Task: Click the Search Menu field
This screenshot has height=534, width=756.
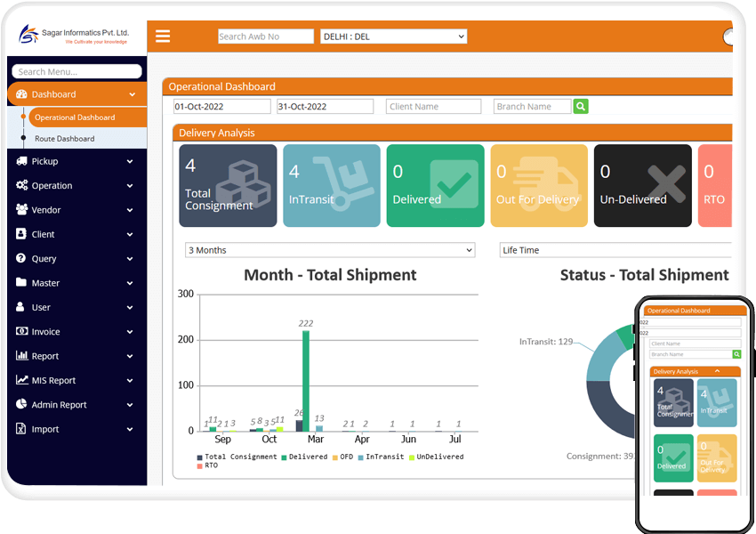Action: [x=76, y=71]
